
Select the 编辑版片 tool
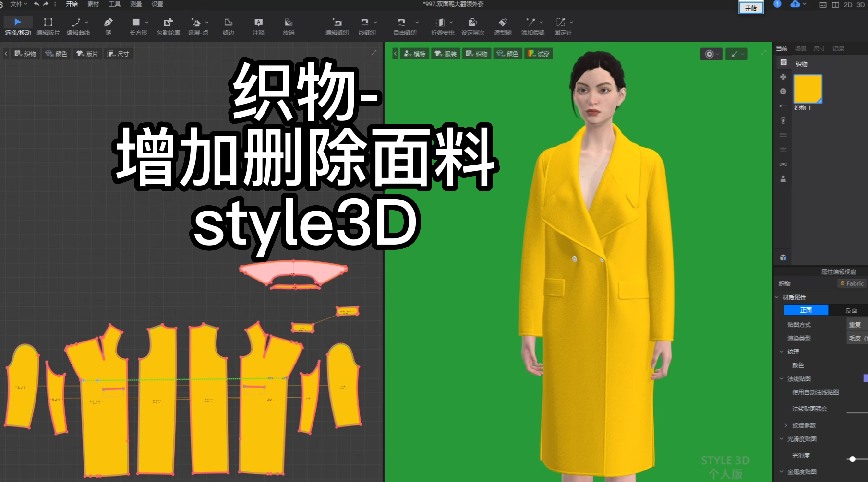pos(48,26)
